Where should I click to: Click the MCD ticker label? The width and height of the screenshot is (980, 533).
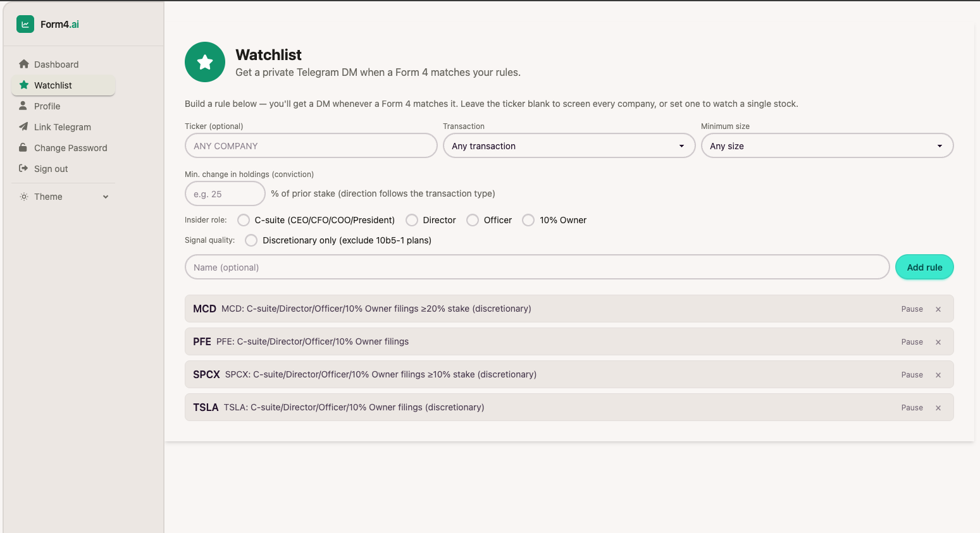click(204, 309)
